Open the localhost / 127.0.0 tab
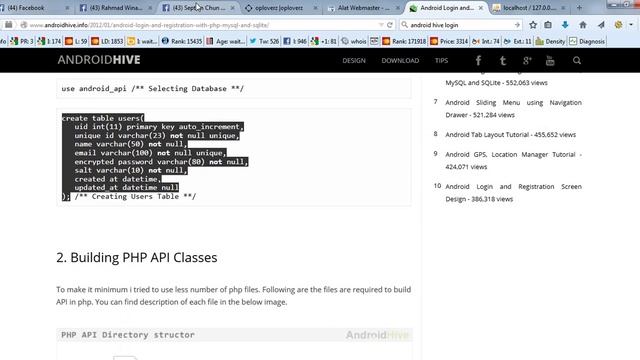The image size is (640, 360). click(x=529, y=8)
